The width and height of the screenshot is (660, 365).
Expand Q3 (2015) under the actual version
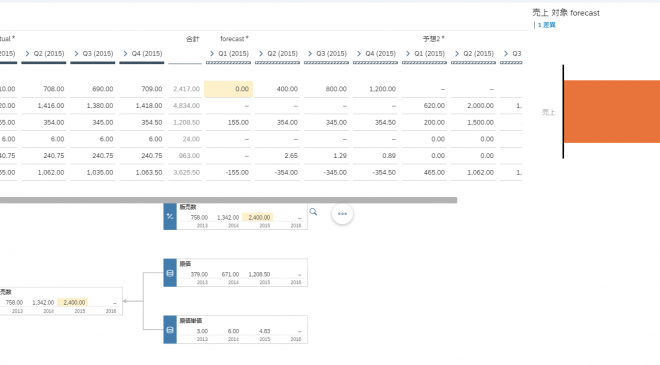tap(76, 53)
